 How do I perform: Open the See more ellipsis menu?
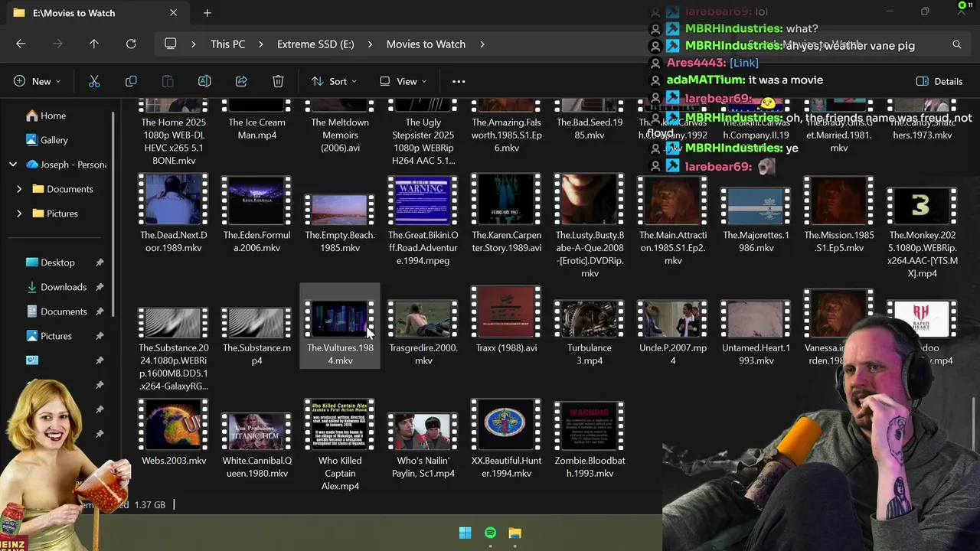459,81
